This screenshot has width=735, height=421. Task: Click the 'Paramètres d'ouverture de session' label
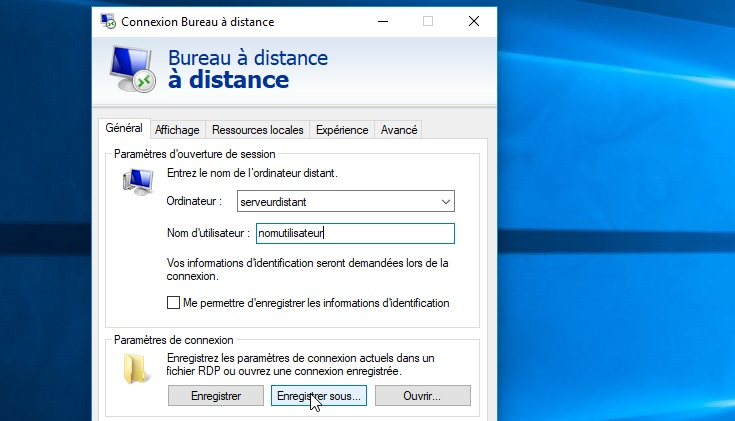click(195, 154)
